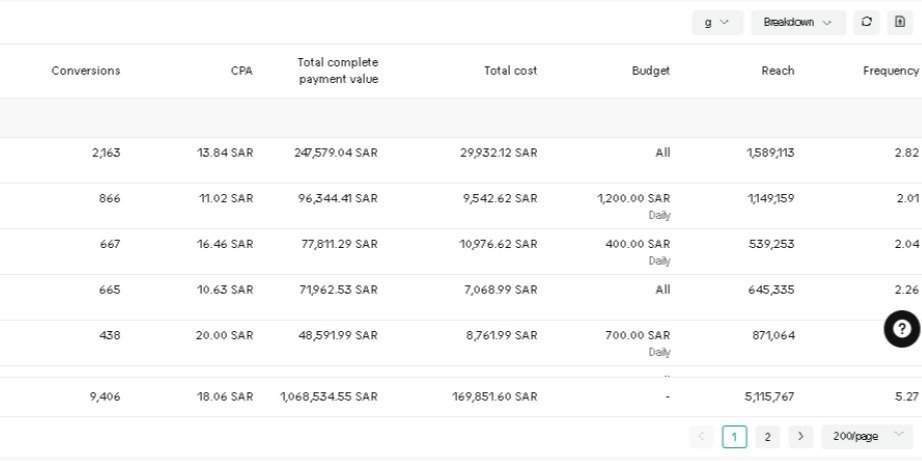Click the Budget column header
Viewport: 922px width, 461px height.
click(651, 71)
